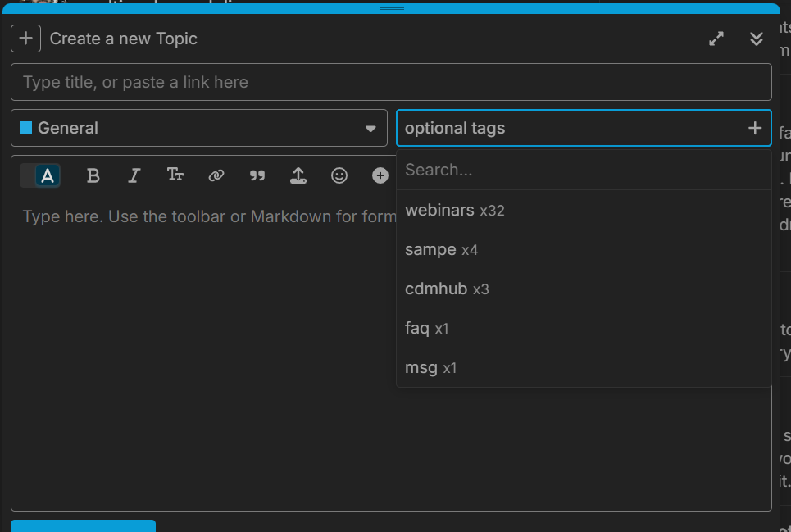The height and width of the screenshot is (532, 791).
Task: Choose the cdmhub tag
Action: [584, 289]
